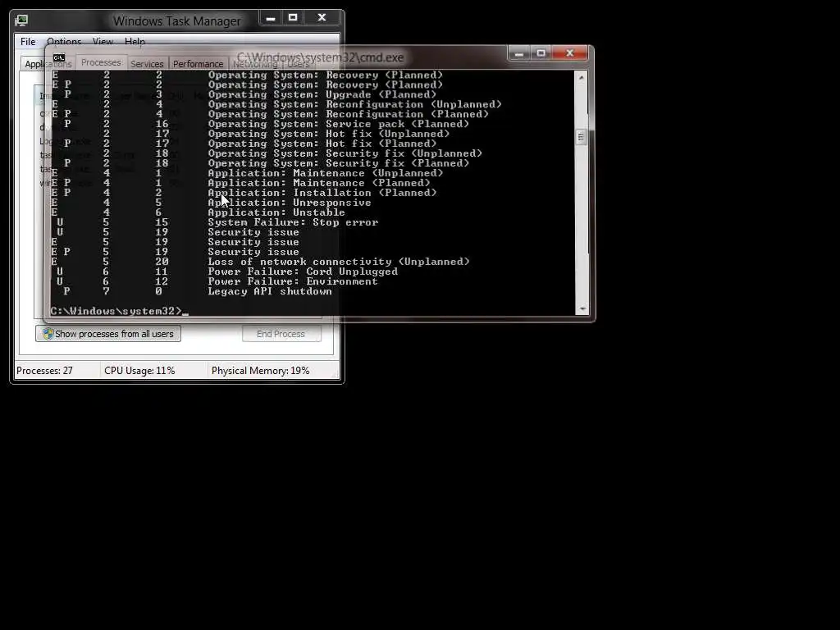Click 'Physical Memory: 19%' status entry

260,371
